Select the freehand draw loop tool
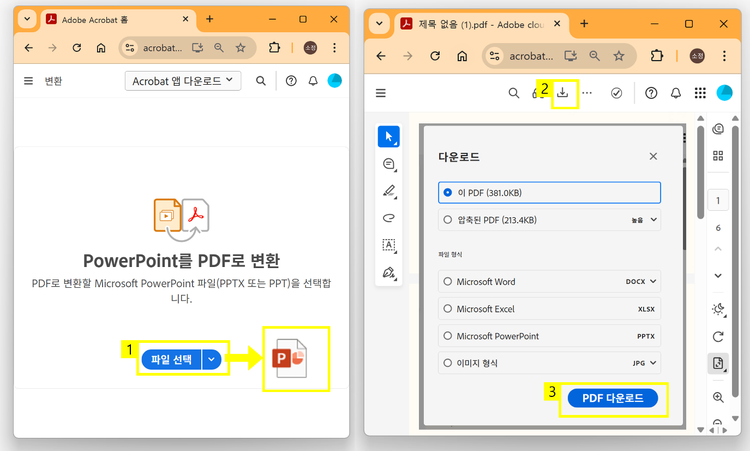This screenshot has width=750, height=451. click(x=389, y=218)
